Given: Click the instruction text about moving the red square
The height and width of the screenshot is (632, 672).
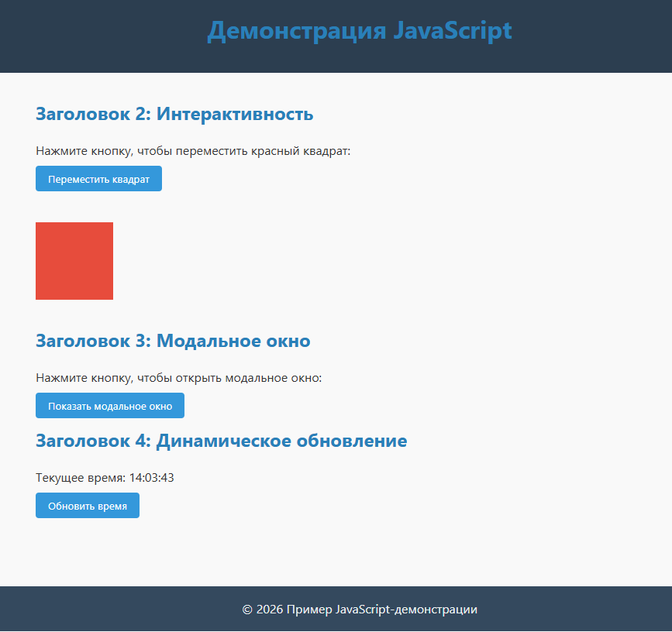Looking at the screenshot, I should click(193, 151).
